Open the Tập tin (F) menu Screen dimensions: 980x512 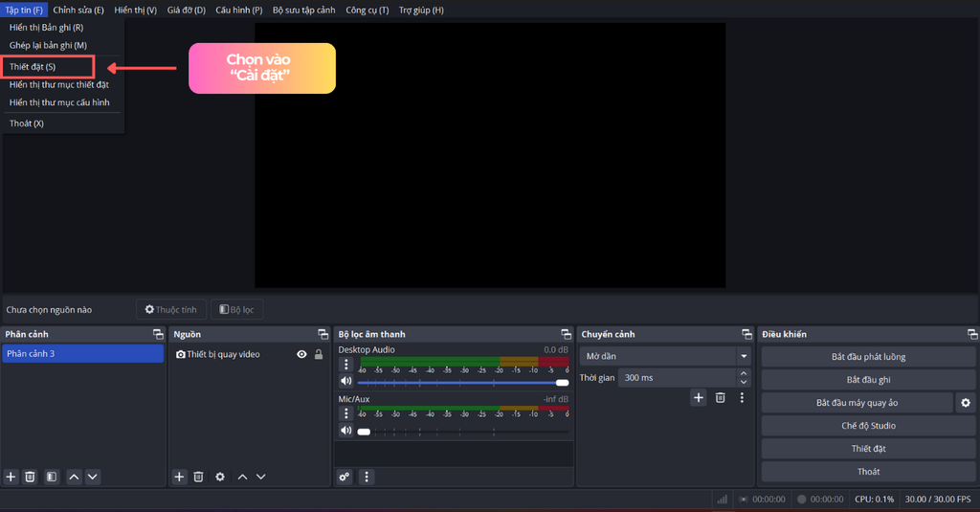coord(24,10)
